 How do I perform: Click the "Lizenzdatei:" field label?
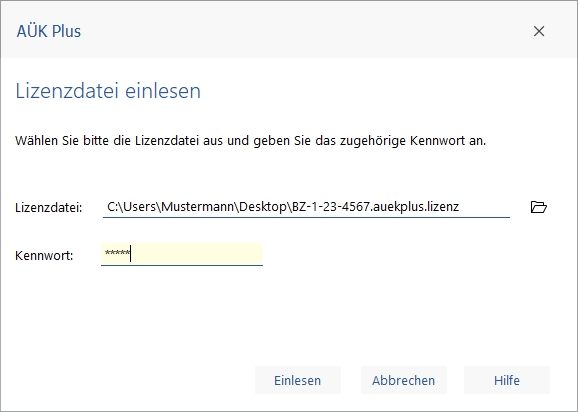[x=49, y=207]
